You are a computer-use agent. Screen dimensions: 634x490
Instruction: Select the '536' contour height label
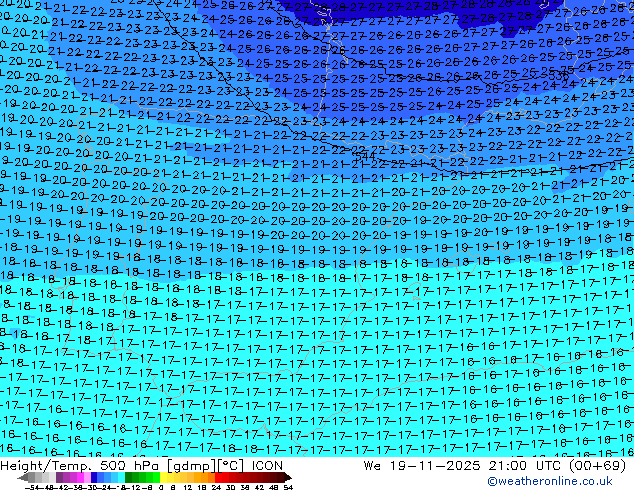pos(559,76)
